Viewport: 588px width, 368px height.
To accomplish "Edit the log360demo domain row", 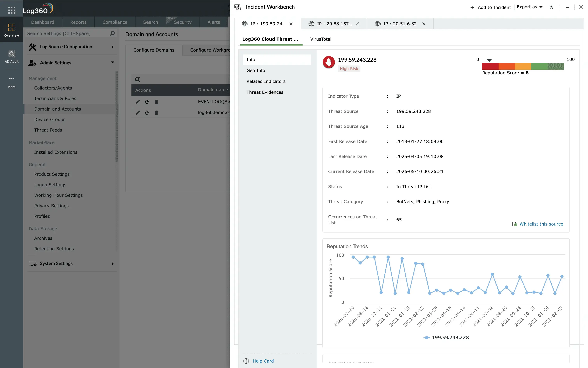I will pos(138,112).
